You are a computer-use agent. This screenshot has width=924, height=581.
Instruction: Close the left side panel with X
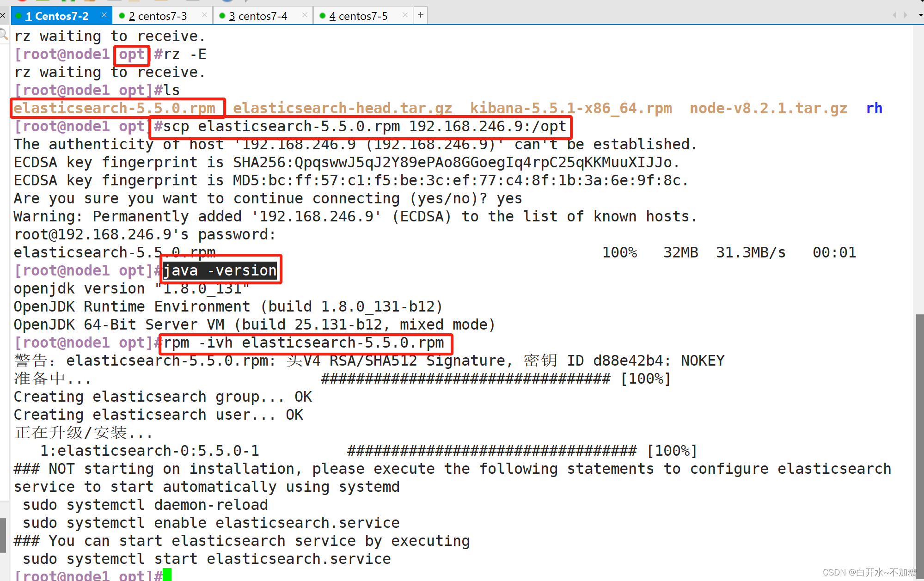point(3,15)
